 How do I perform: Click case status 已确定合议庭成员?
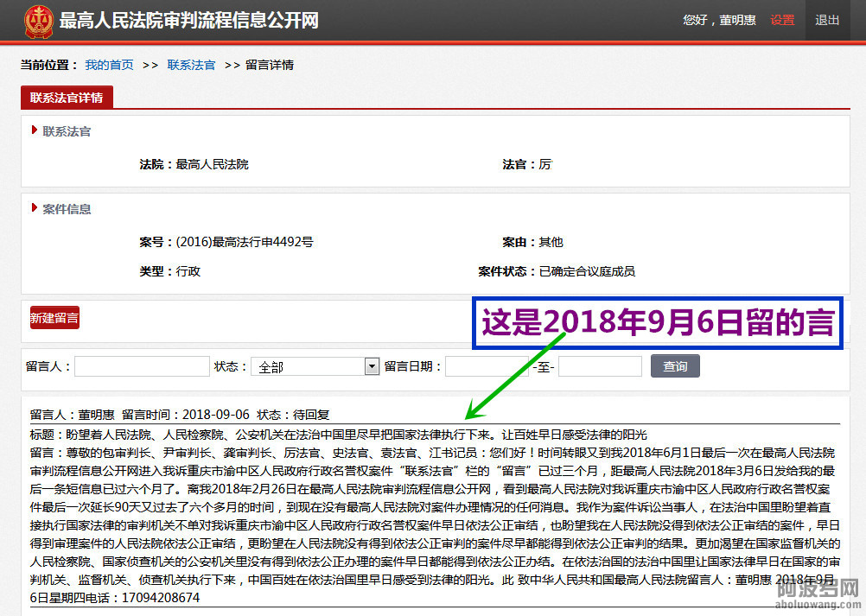[587, 271]
